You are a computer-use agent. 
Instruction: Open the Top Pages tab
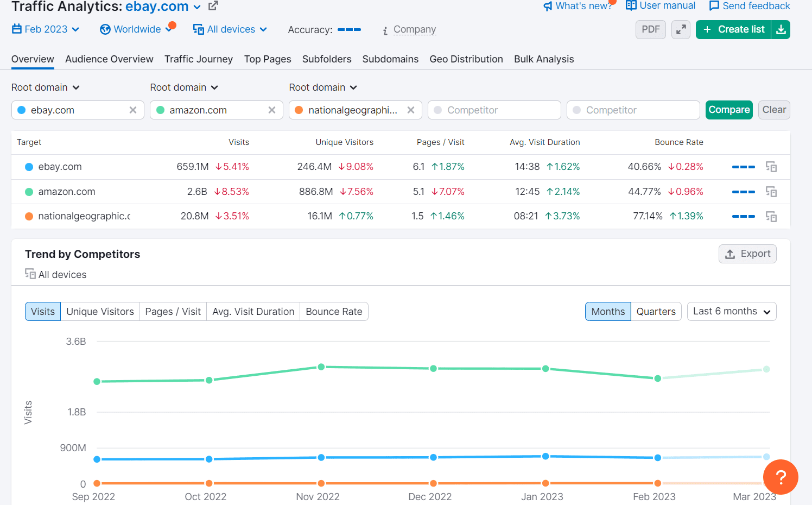(x=268, y=59)
